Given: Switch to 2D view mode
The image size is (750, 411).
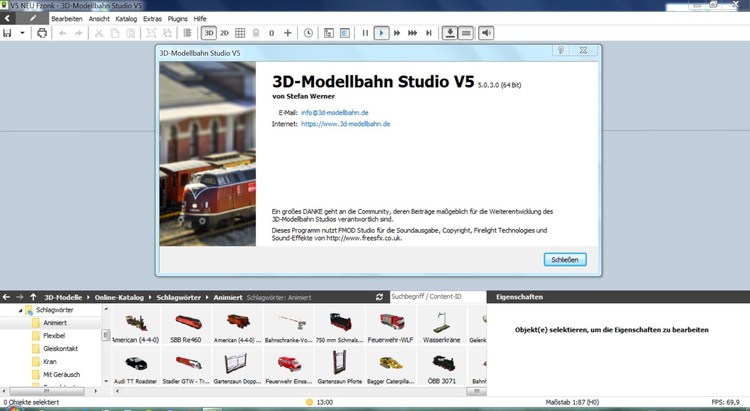Looking at the screenshot, I should pos(224,33).
